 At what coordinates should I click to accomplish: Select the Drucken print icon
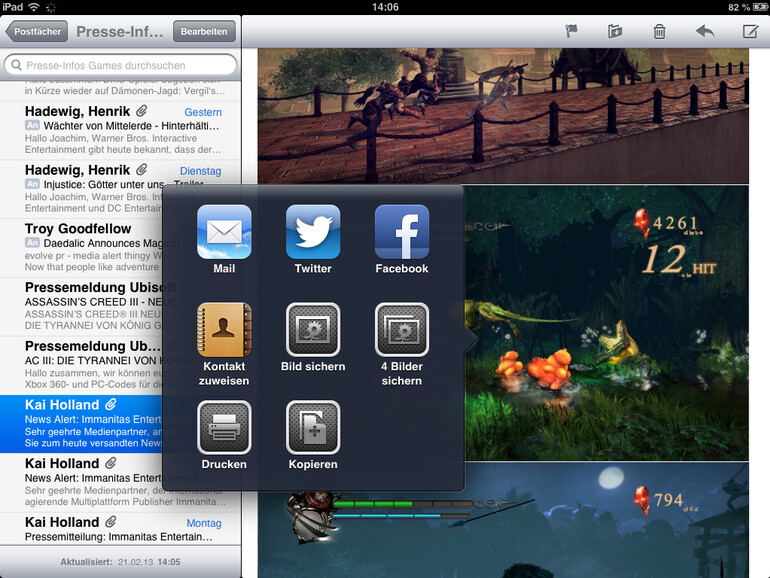point(224,427)
